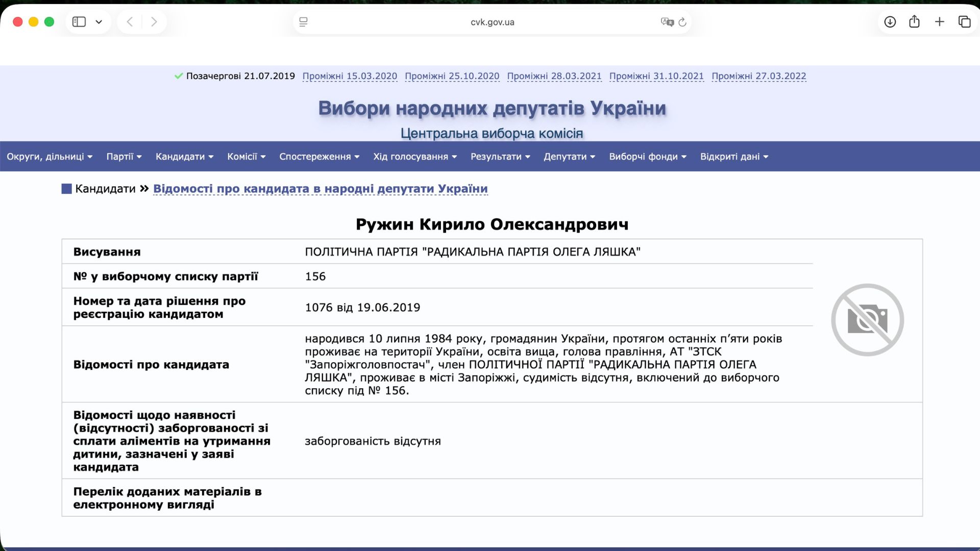The width and height of the screenshot is (980, 551).
Task: Open the Проміжні 27.03.2022 election link
Action: click(x=759, y=76)
